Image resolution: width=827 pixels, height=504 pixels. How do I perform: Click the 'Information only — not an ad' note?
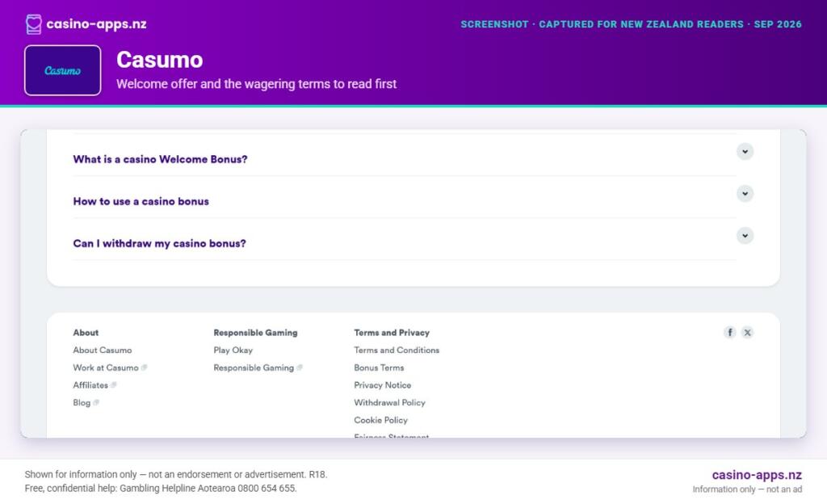[x=747, y=489]
